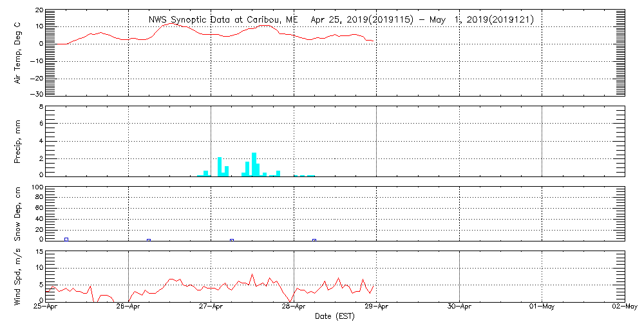This screenshot has height=322, width=644.
Task: Click the 26-Apr date label
Action: (128, 307)
